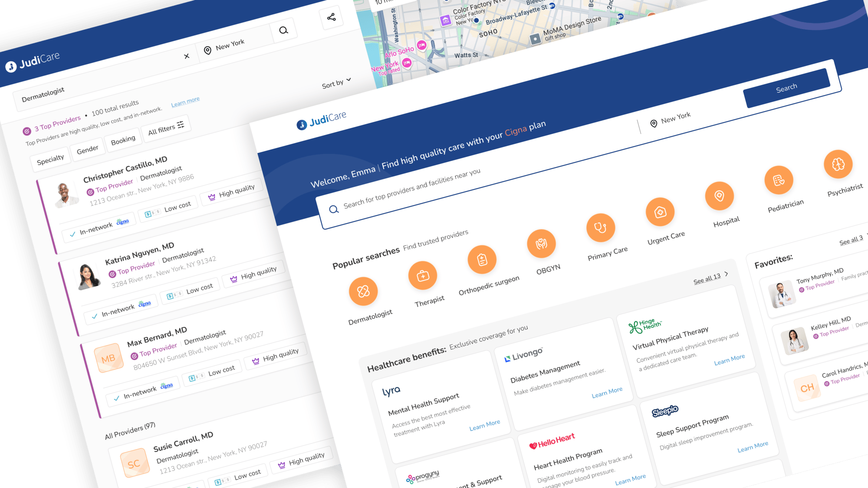Click All Providers (97) heading
The width and height of the screenshot is (868, 488).
(130, 431)
